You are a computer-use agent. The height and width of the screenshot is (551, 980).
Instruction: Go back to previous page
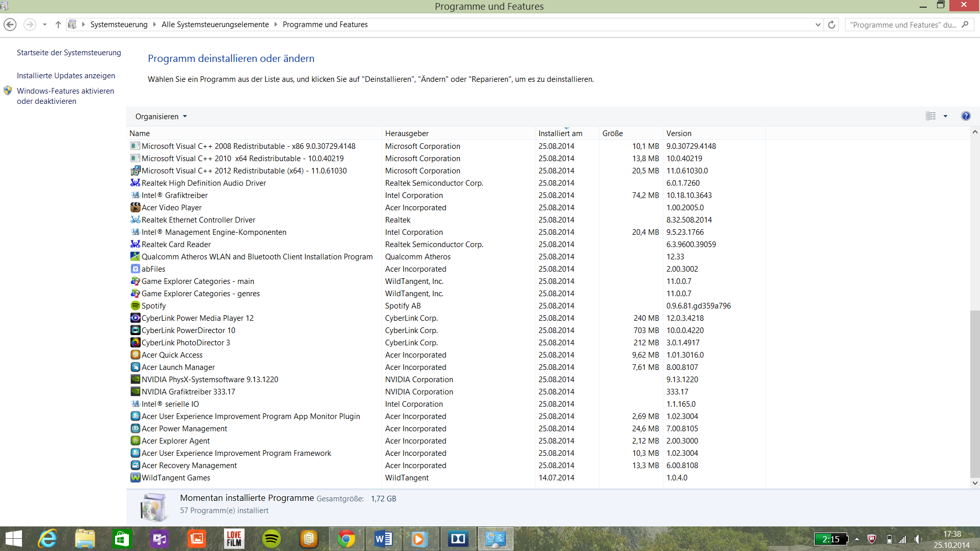tap(10, 25)
